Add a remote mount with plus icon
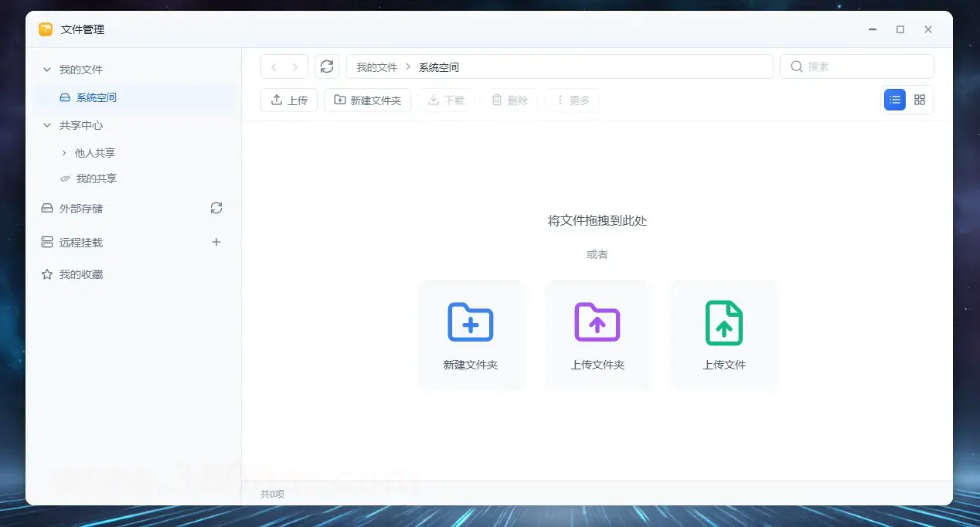980x527 pixels. [216, 242]
